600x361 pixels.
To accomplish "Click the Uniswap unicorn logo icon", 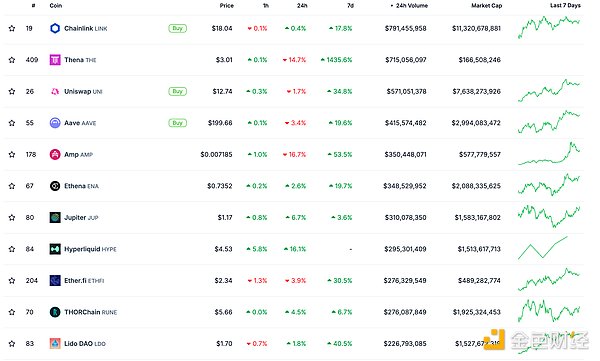I will pyautogui.click(x=55, y=91).
